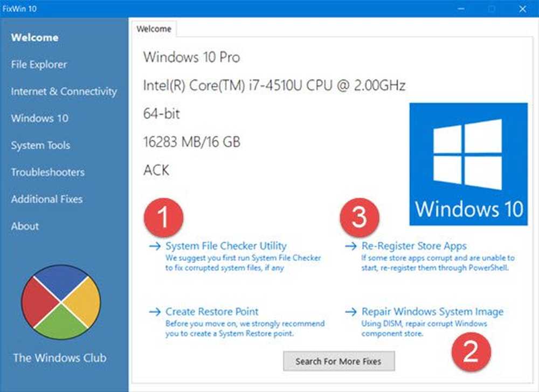The height and width of the screenshot is (392, 539).
Task: Click the DISM repair description text
Action: [x=424, y=328]
